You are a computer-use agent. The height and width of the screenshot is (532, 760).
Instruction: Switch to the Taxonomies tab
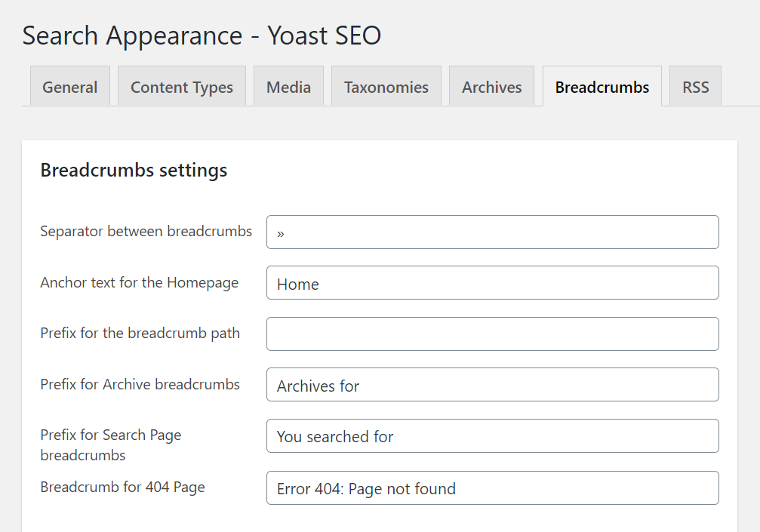pos(386,87)
